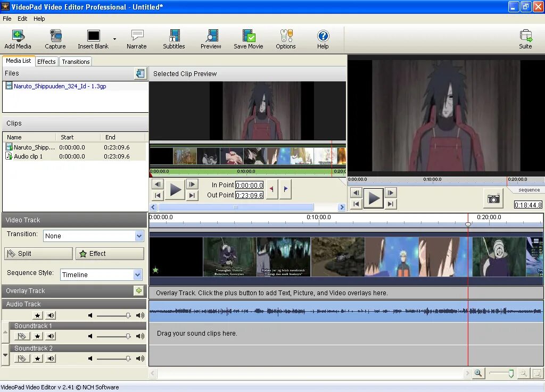Play the sequence preview
This screenshot has width=545, height=392.
click(x=374, y=198)
